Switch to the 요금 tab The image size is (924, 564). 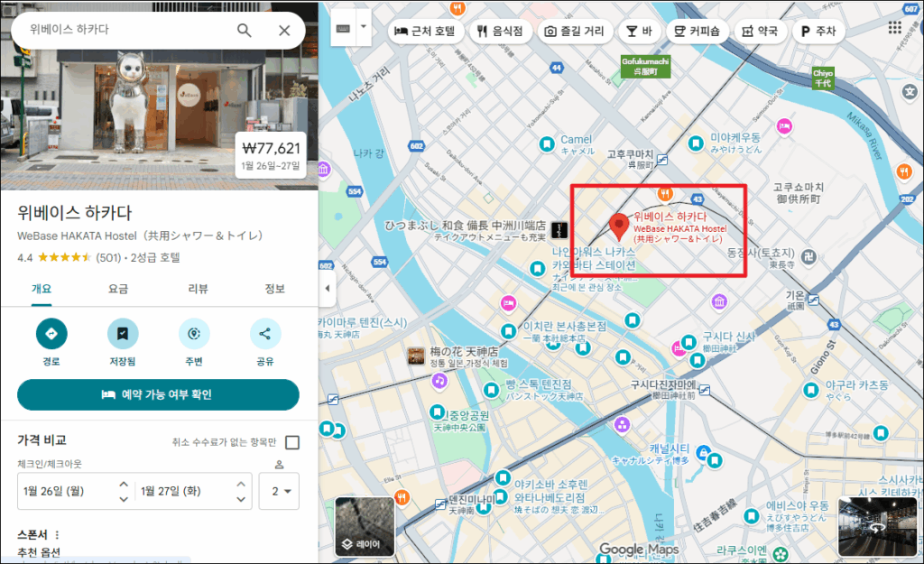point(118,289)
